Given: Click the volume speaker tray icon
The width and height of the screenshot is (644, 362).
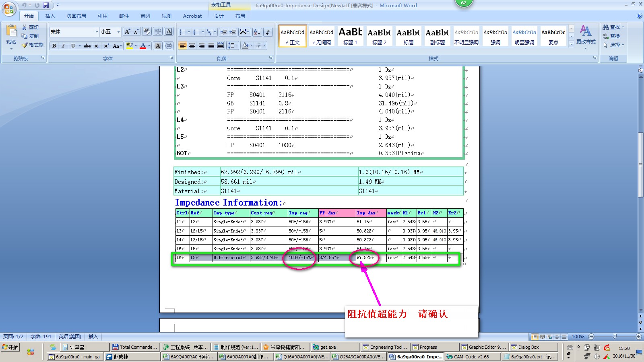Looking at the screenshot, I should point(597,356).
